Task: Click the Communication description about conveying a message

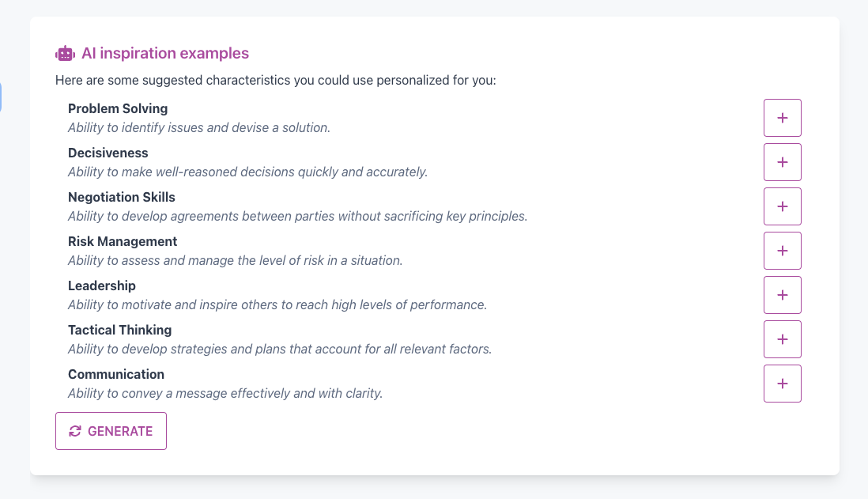Action: click(225, 393)
